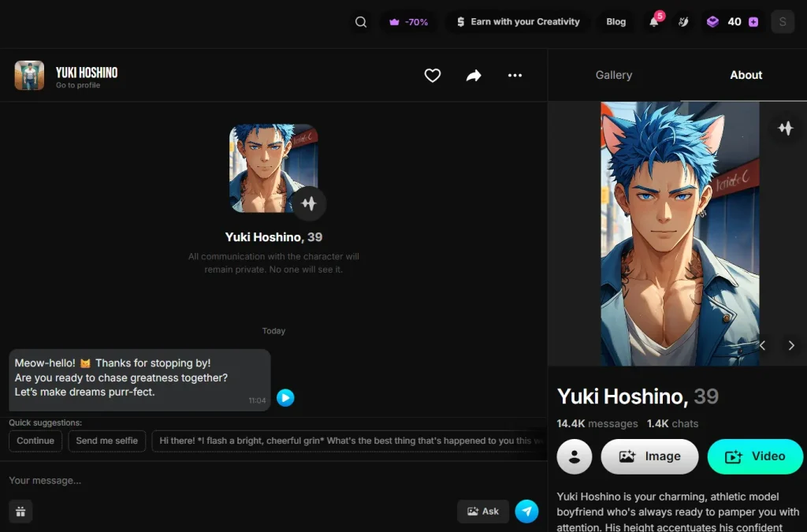Open the search magnifier icon

[361, 22]
